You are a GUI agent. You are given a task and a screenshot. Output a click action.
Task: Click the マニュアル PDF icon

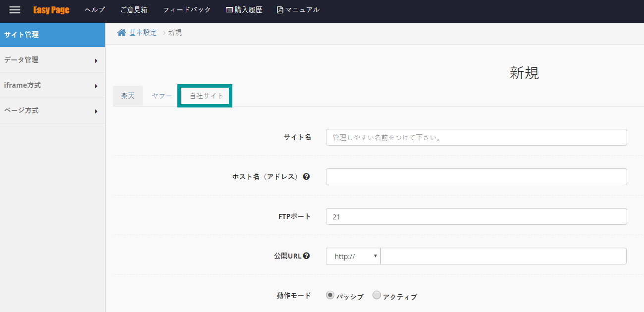tap(280, 10)
